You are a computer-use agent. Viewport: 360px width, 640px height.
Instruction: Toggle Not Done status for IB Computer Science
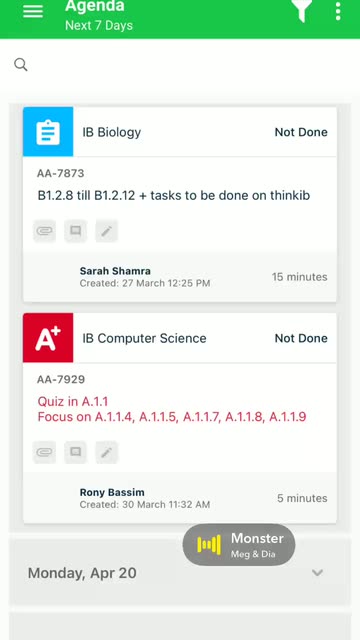pos(301,338)
